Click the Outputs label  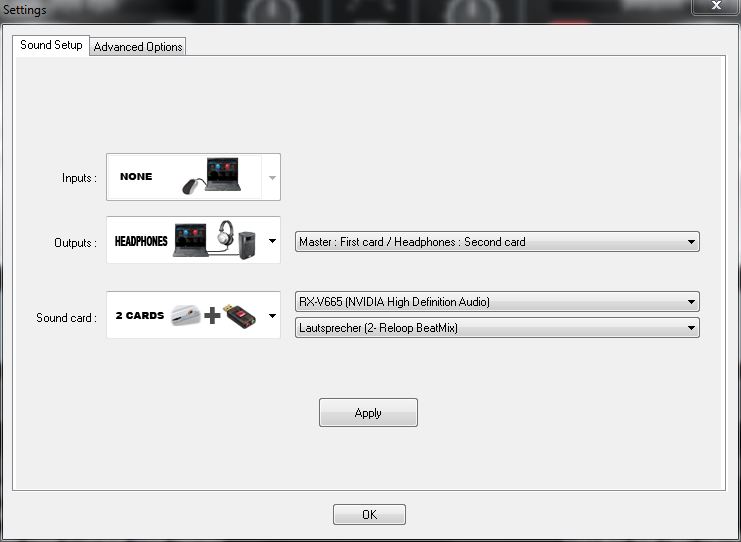point(75,243)
